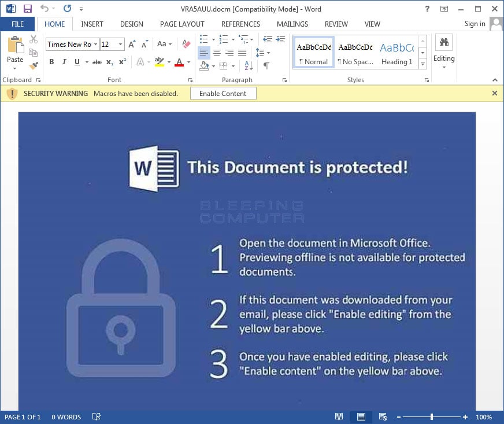The height and width of the screenshot is (424, 504).
Task: Apply the Normal style
Action: point(314,52)
